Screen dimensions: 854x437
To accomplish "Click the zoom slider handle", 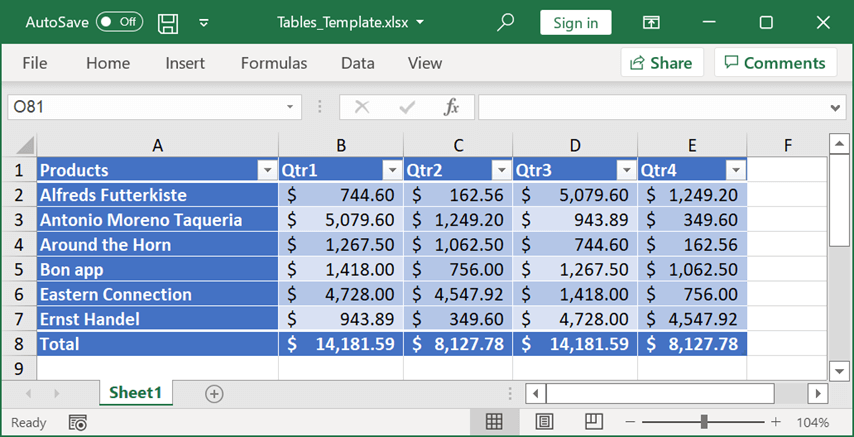I will pos(705,422).
